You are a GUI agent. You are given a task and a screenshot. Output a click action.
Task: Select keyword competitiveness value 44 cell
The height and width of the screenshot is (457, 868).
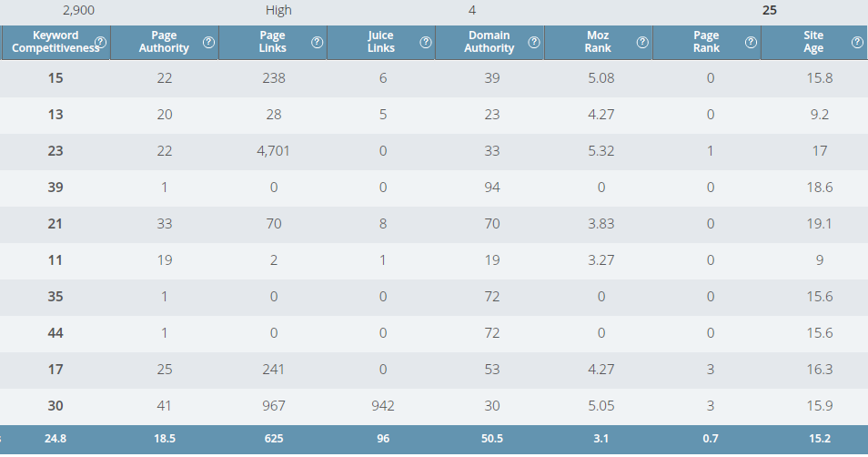click(56, 333)
